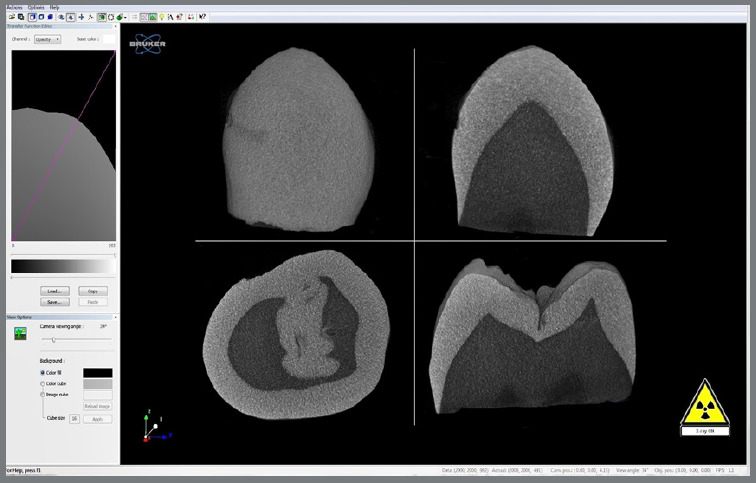
Task: Click the camera view eye icon
Action: [x=61, y=17]
